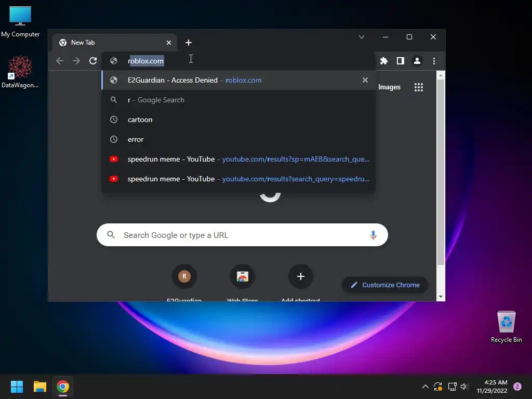The width and height of the screenshot is (532, 399).
Task: Open the Extensions puzzle icon
Action: [x=384, y=61]
